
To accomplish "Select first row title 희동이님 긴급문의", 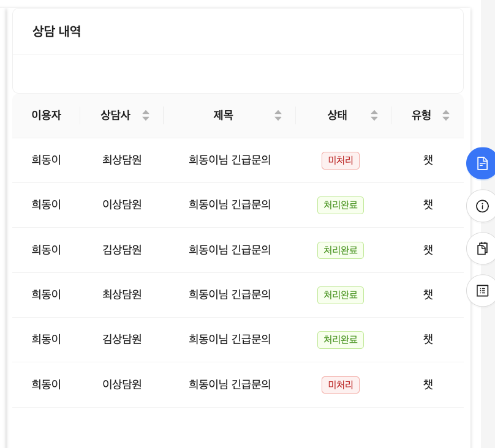I will tap(230, 160).
